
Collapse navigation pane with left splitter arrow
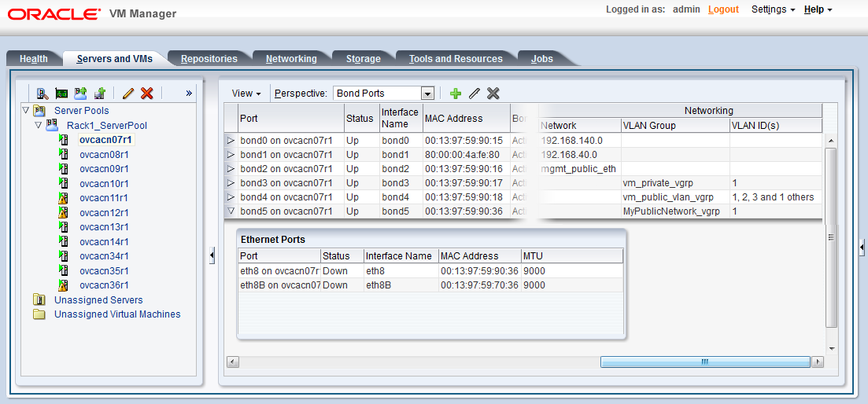click(x=212, y=255)
